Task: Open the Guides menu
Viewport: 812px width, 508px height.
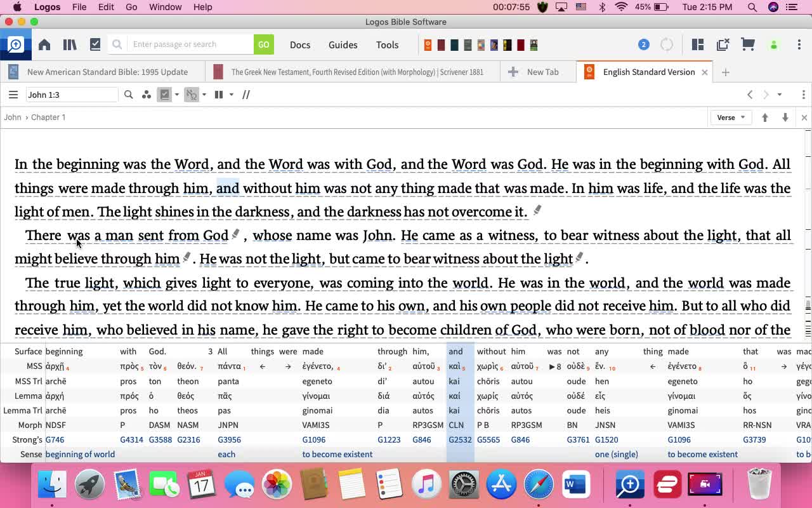Action: click(343, 44)
